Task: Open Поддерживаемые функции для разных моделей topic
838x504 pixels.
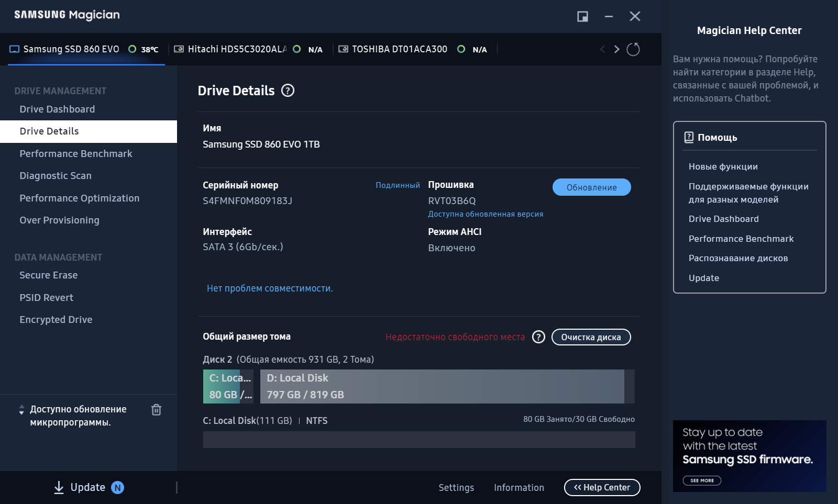Action: (748, 193)
